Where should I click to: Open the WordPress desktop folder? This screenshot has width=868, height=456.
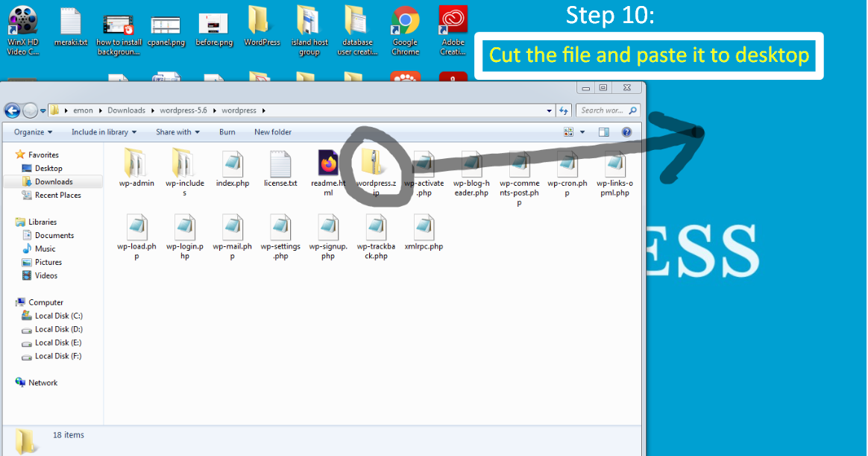coord(262,26)
